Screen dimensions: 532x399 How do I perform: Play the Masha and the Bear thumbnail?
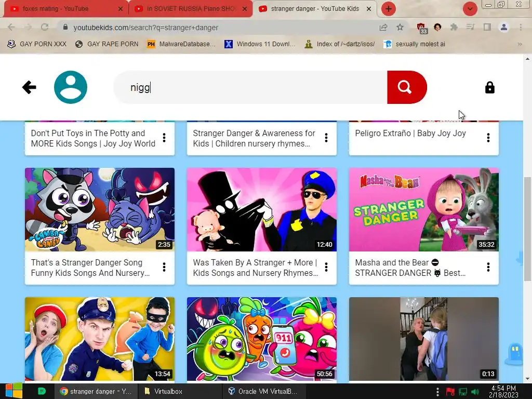[x=424, y=209]
